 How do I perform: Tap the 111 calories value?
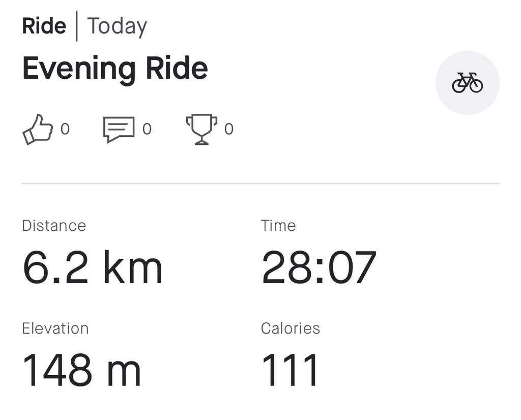290,370
